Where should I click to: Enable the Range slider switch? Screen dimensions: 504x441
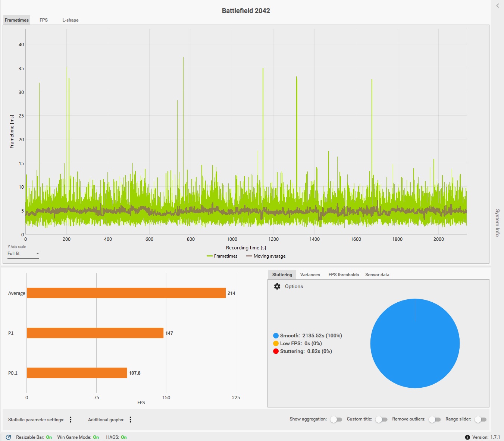pos(480,419)
